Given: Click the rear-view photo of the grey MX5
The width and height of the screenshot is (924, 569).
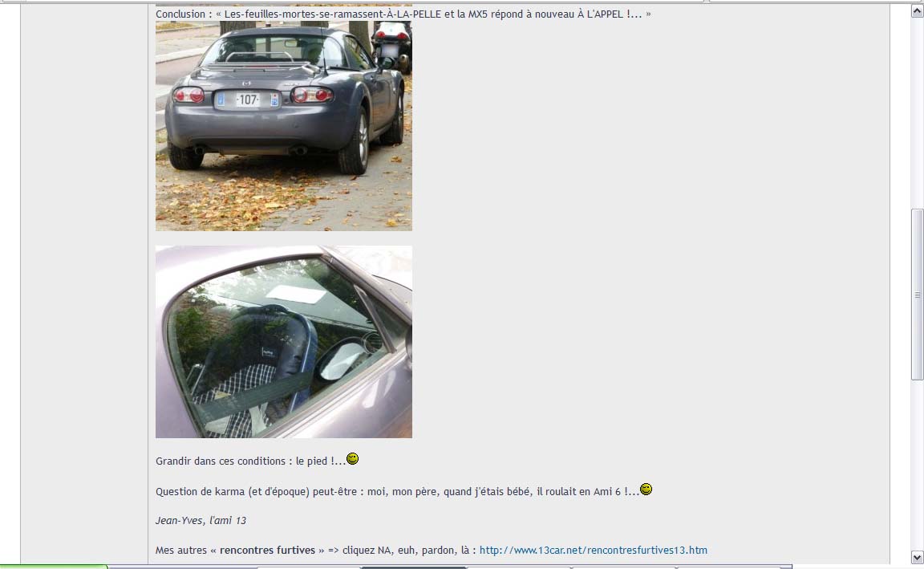Looking at the screenshot, I should point(283,125).
